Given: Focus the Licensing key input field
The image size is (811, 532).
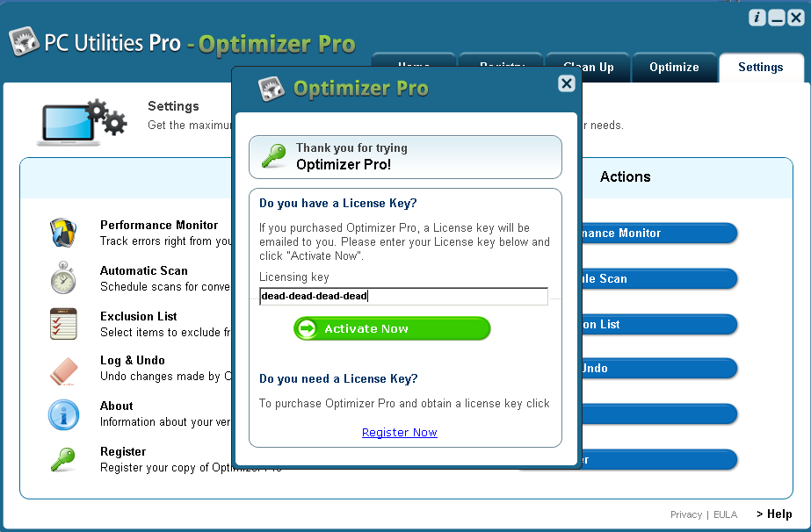Looking at the screenshot, I should 403,296.
